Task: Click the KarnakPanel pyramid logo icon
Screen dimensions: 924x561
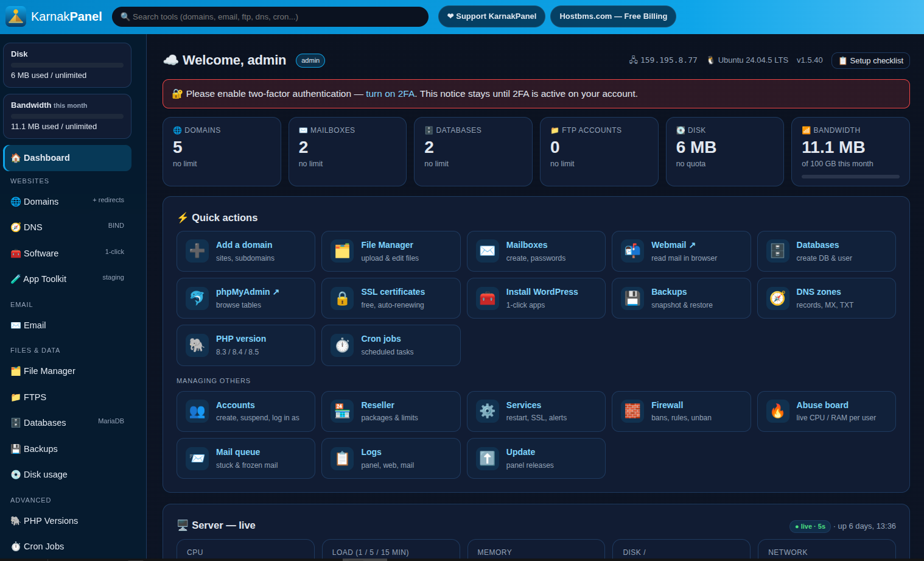Action: tap(16, 16)
